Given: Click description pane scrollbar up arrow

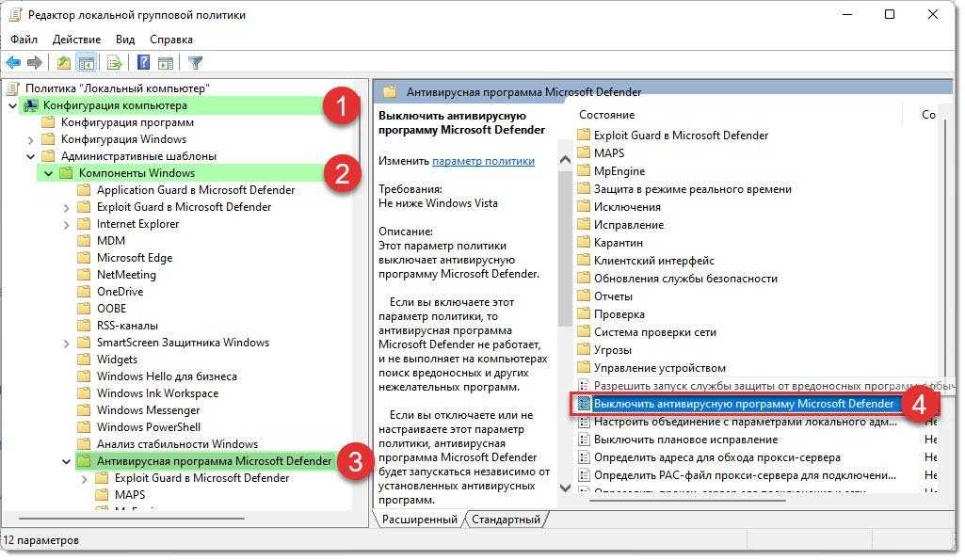Looking at the screenshot, I should click(x=565, y=160).
